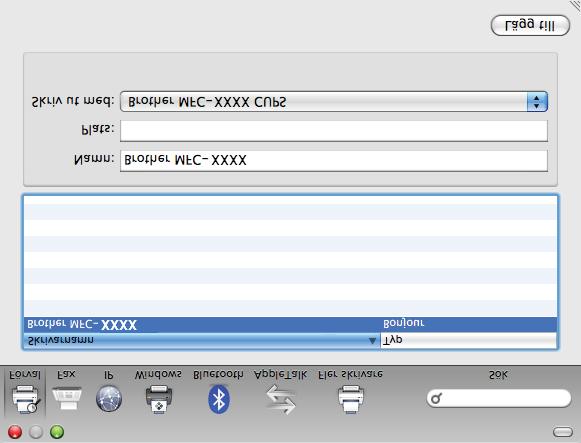The image size is (581, 443).
Task: Click the Skriv ut med stepper arrows
Action: coord(537,101)
